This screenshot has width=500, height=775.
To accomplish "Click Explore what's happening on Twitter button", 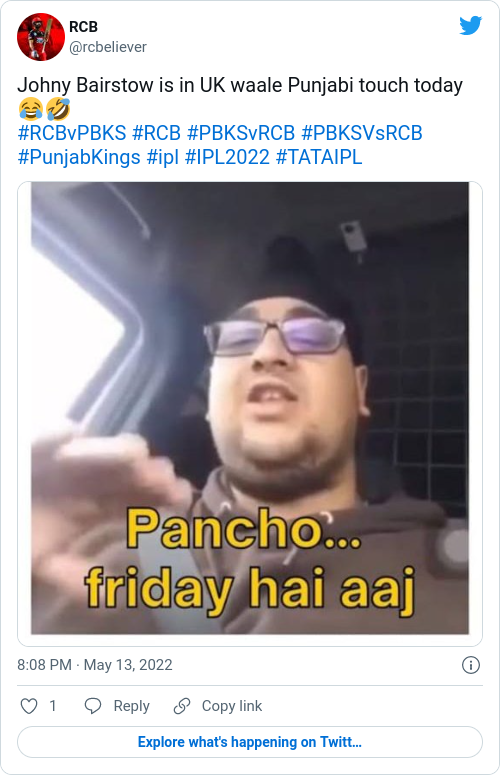I will point(250,742).
